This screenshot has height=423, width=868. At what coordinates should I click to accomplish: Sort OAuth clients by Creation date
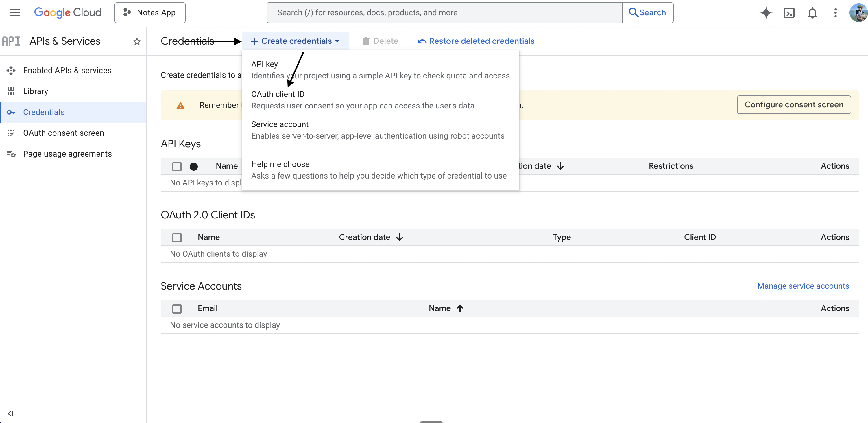(365, 237)
